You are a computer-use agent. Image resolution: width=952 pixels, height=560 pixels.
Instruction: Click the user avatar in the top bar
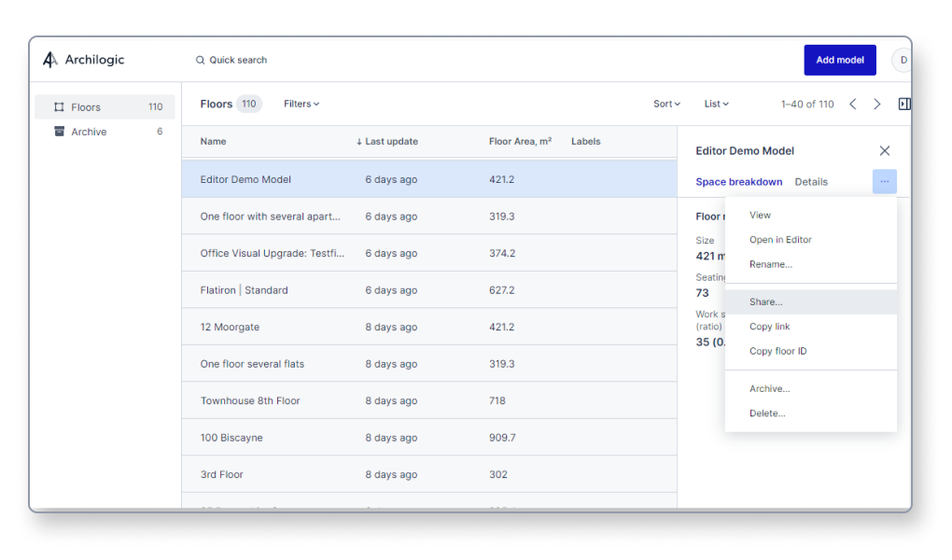pyautogui.click(x=902, y=59)
